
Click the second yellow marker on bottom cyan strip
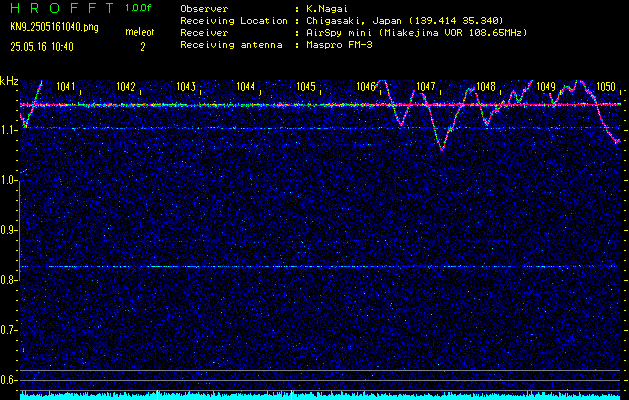(x=291, y=394)
